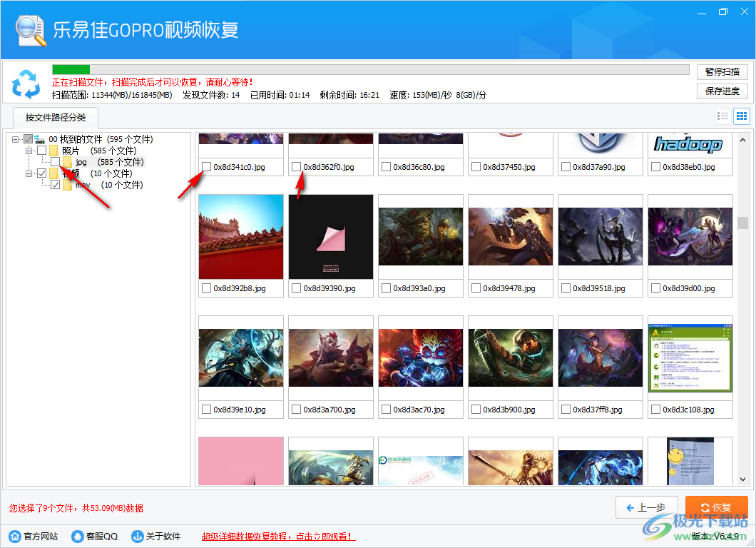Switch to thumbnail grid view icon
This screenshot has height=548, width=756.
pyautogui.click(x=742, y=116)
